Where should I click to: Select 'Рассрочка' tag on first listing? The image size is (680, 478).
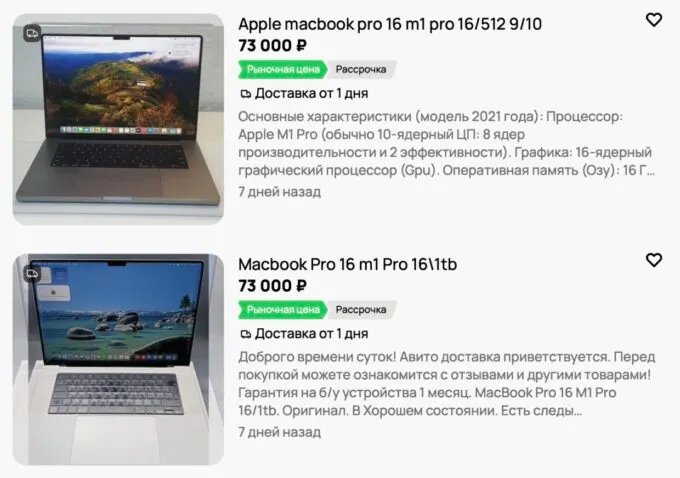(x=361, y=69)
